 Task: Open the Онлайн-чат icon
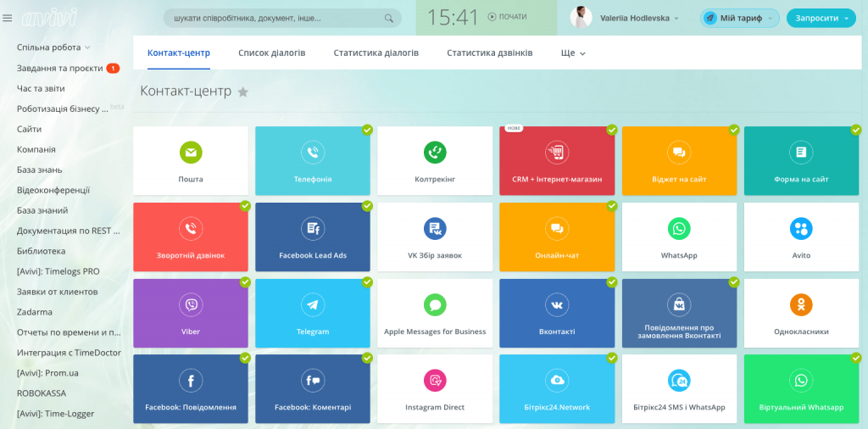[557, 228]
